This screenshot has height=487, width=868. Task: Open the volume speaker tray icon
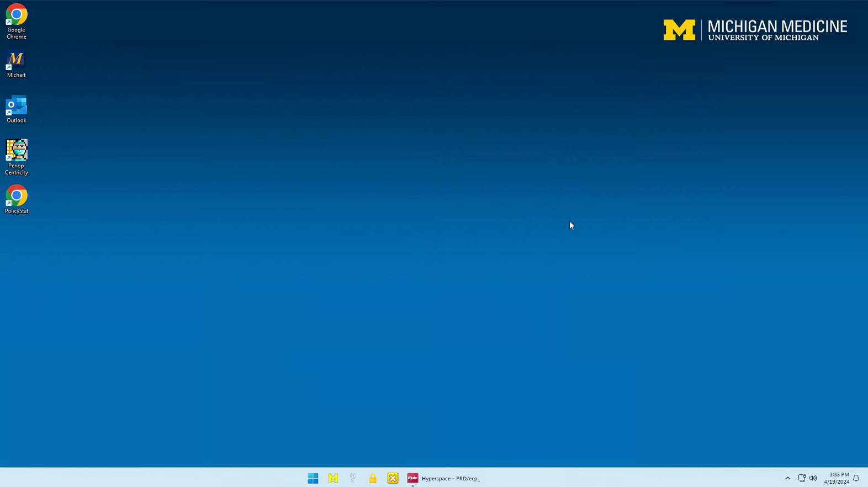tap(813, 478)
